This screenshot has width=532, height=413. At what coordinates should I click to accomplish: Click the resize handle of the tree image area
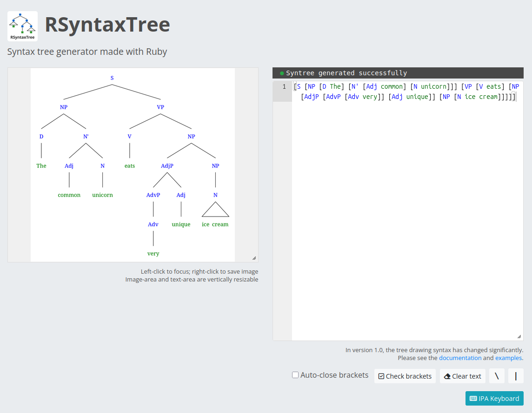[x=254, y=258]
